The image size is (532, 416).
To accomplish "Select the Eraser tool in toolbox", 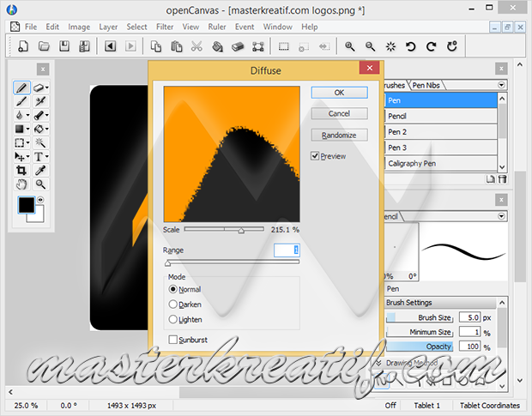I will tap(39, 87).
